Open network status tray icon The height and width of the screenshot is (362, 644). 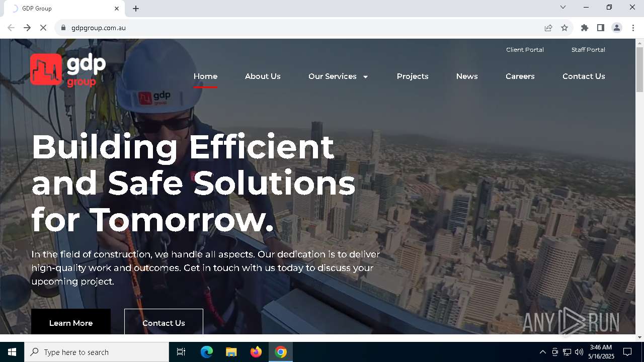(x=567, y=352)
